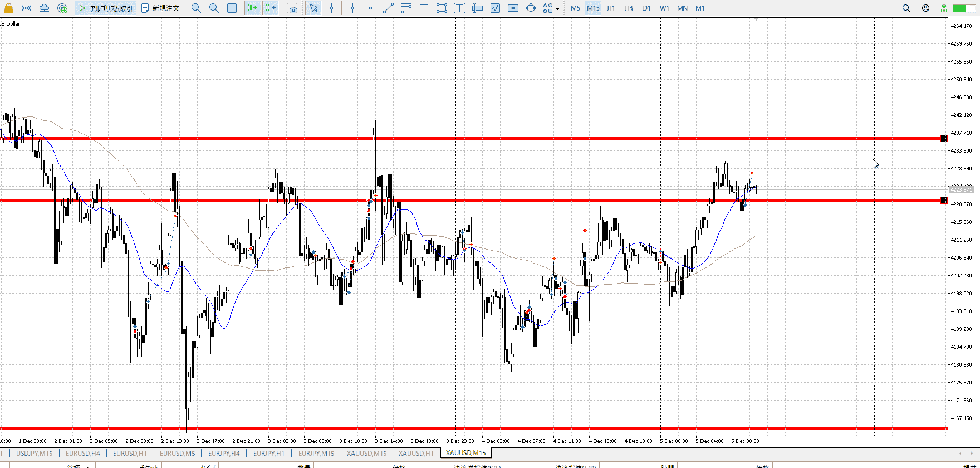Toggle chart auto-scroll to latest bar
The width and height of the screenshot is (980, 468).
point(252,8)
